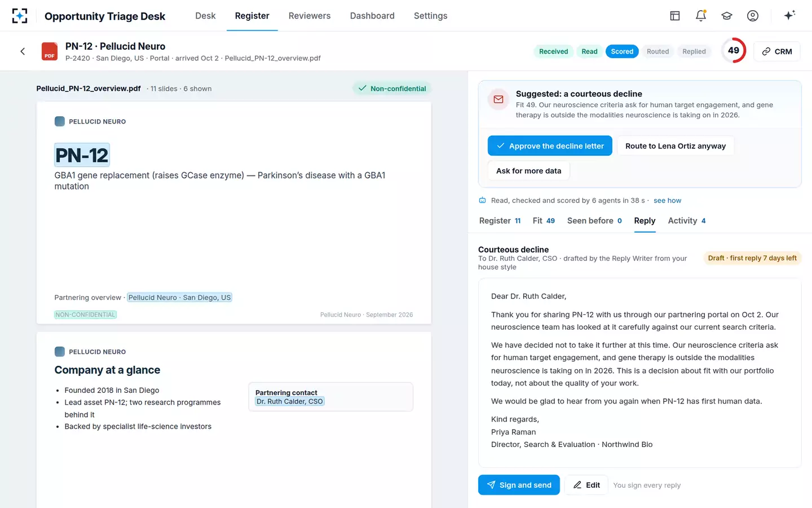The height and width of the screenshot is (508, 812).
Task: Click the graduation cap help icon
Action: tap(727, 16)
